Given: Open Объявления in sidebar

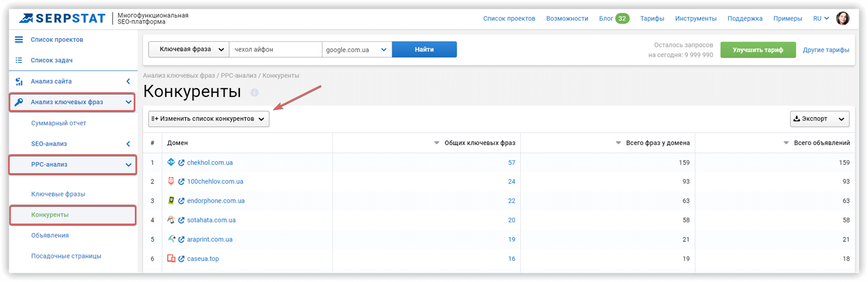Looking at the screenshot, I should pyautogui.click(x=50, y=236).
